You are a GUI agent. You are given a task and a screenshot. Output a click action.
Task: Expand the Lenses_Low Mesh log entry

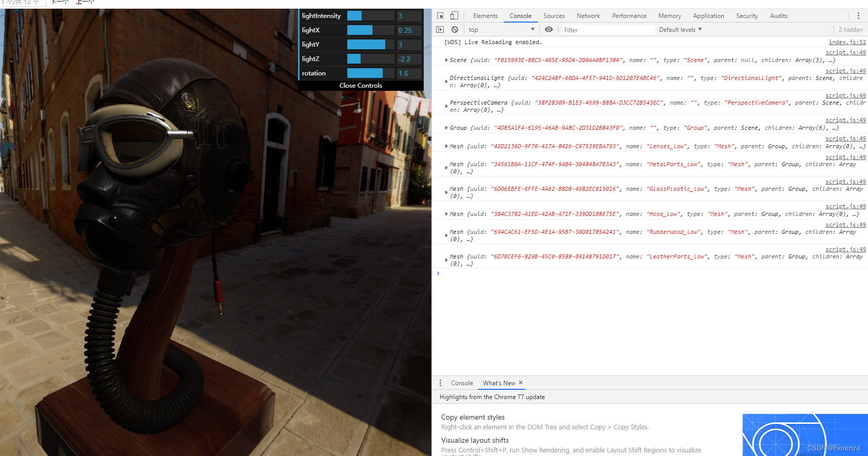click(446, 146)
